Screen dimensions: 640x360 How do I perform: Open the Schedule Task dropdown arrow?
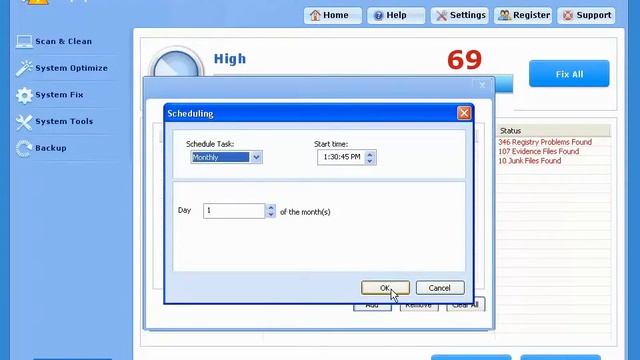256,157
